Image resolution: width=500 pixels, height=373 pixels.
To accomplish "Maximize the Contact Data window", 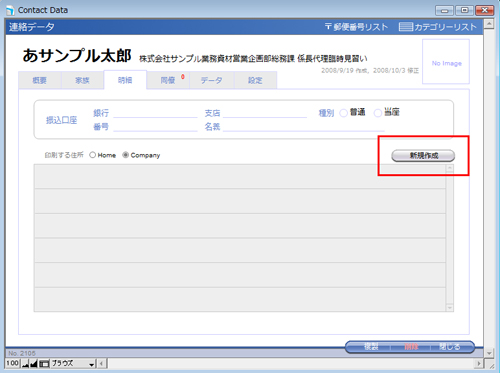I will click(464, 10).
